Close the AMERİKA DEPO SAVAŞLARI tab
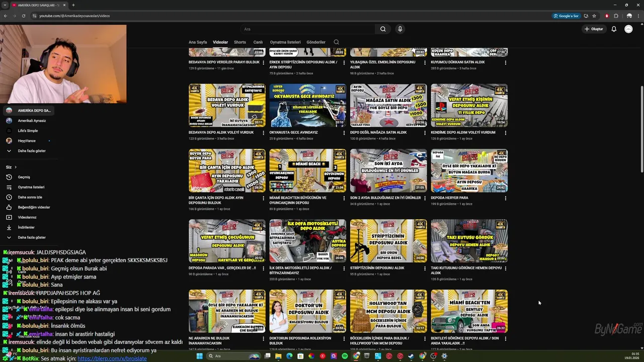The height and width of the screenshot is (362, 644). (64, 5)
